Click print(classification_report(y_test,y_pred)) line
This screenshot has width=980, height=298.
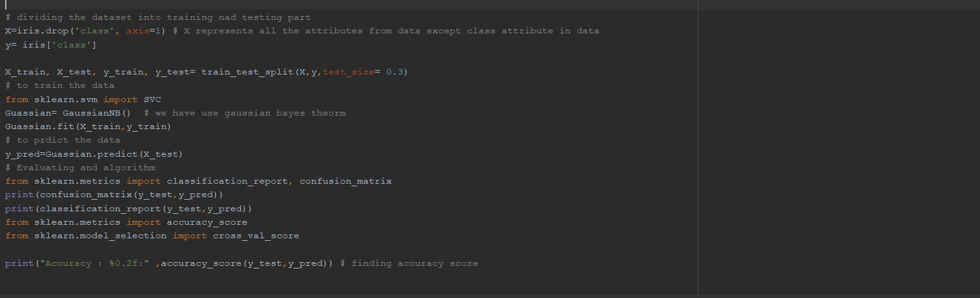click(x=128, y=209)
